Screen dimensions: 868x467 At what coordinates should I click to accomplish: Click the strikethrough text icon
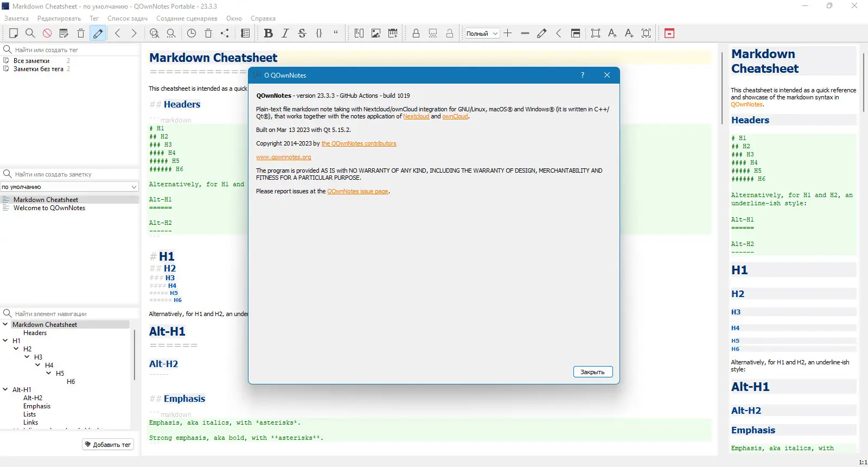(x=302, y=33)
